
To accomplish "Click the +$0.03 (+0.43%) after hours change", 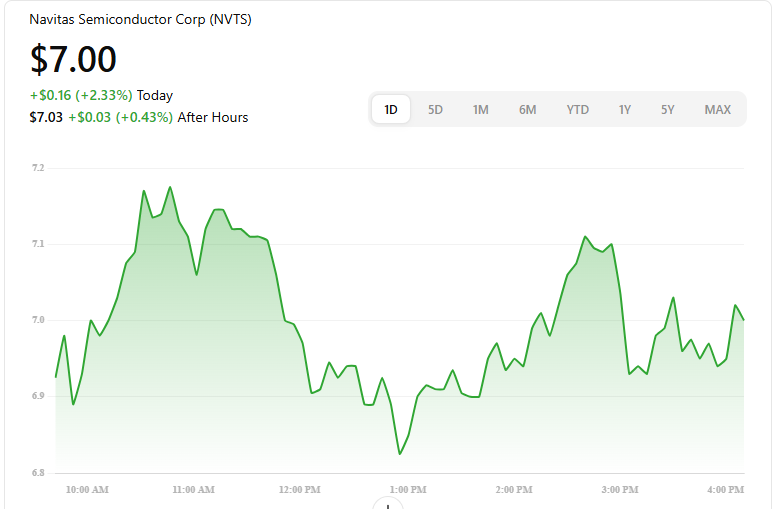I will [x=120, y=117].
